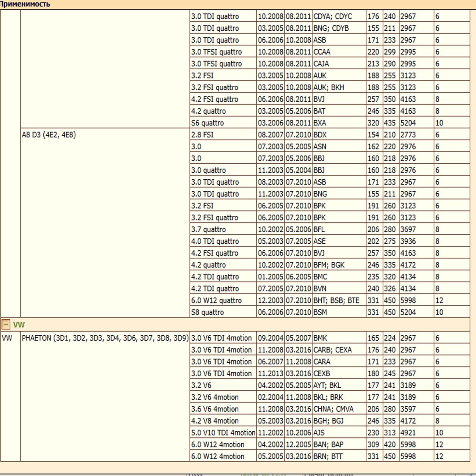This screenshot has height=476, width=476.
Task: Click start date 12.2003 in W12 quattro row
Action: point(270,300)
